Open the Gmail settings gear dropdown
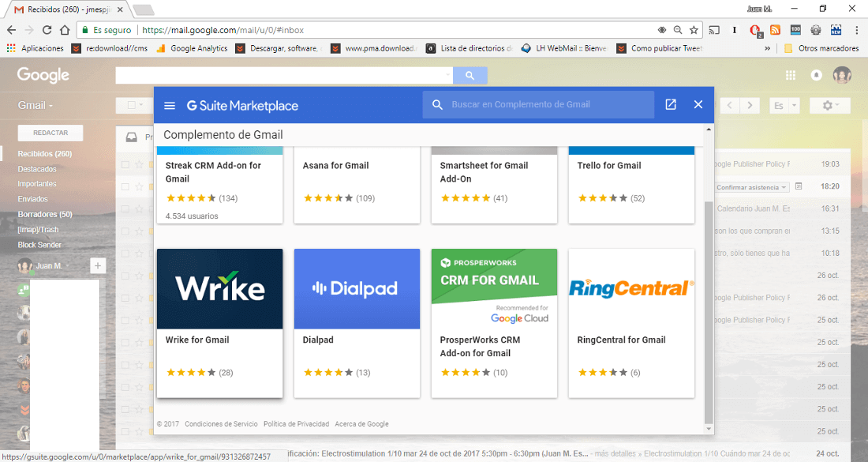The height and width of the screenshot is (462, 868). [x=830, y=105]
